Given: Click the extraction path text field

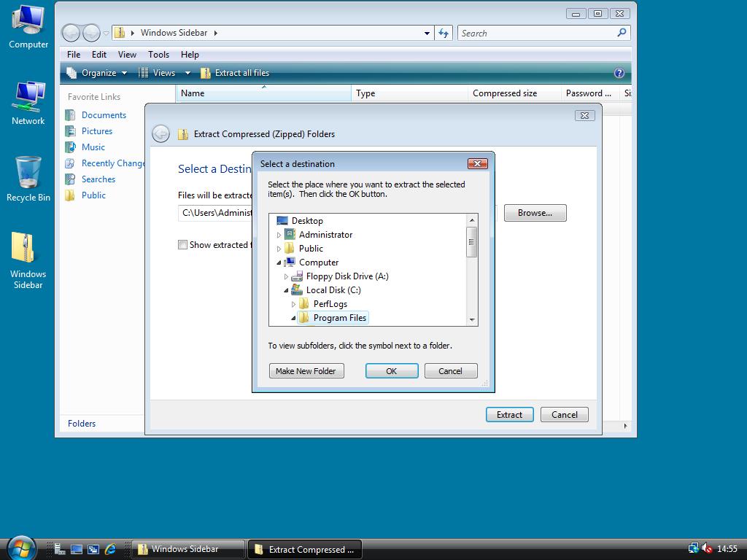Looking at the screenshot, I should (x=215, y=213).
